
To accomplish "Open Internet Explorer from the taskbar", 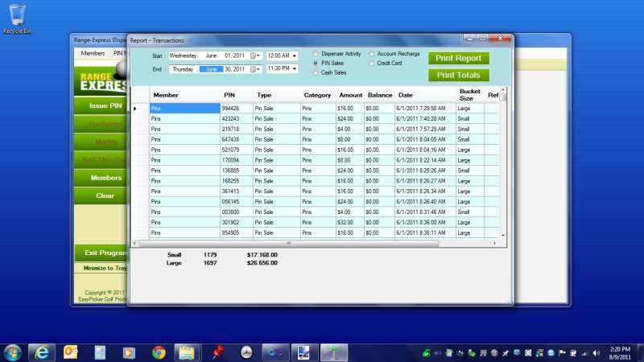I will 43,352.
